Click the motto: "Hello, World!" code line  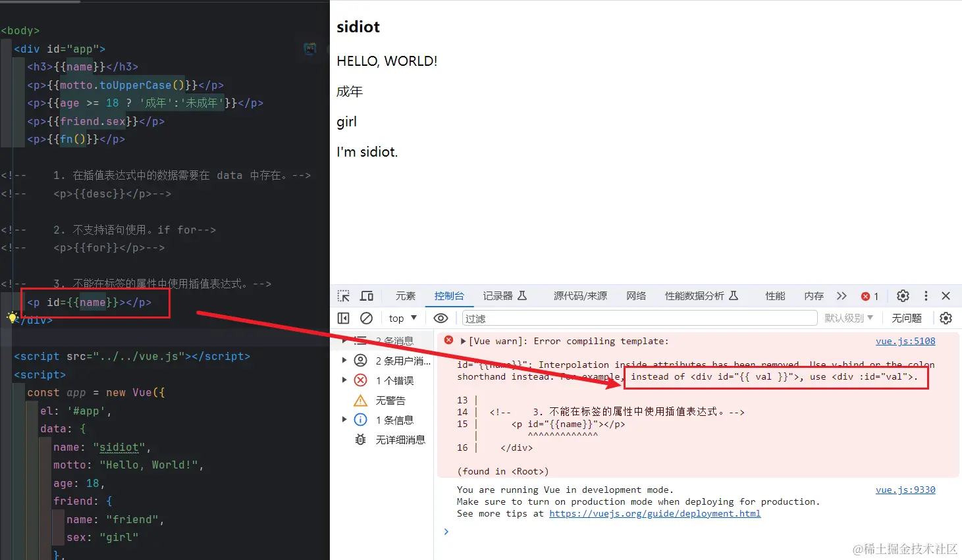pyautogui.click(x=128, y=465)
